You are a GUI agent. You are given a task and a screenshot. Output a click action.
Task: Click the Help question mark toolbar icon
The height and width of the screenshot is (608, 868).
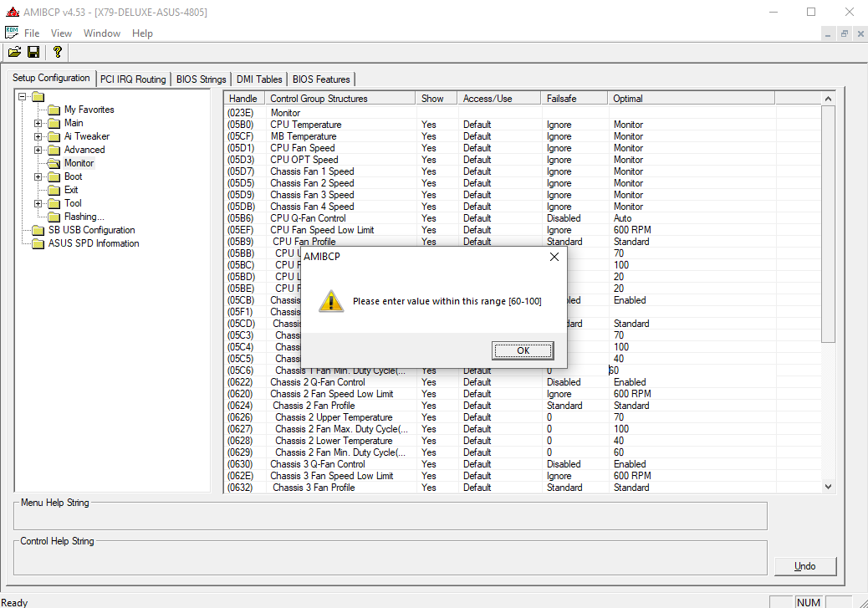tap(57, 52)
